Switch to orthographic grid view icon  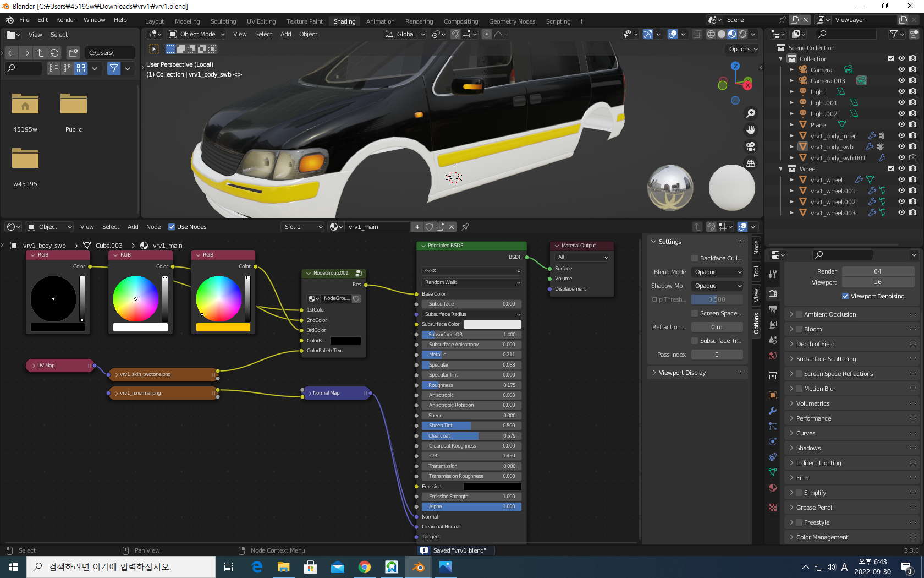pos(750,163)
